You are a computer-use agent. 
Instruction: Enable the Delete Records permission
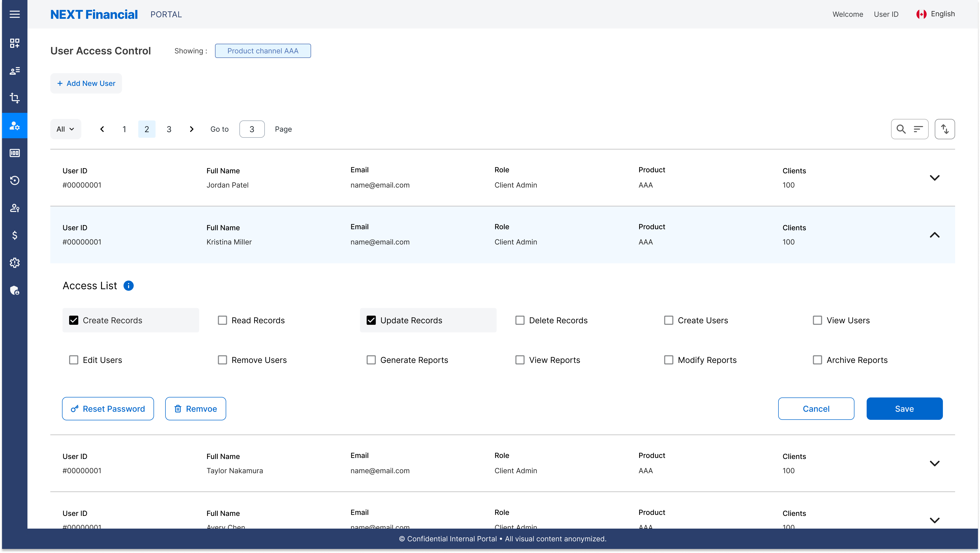[x=520, y=320]
